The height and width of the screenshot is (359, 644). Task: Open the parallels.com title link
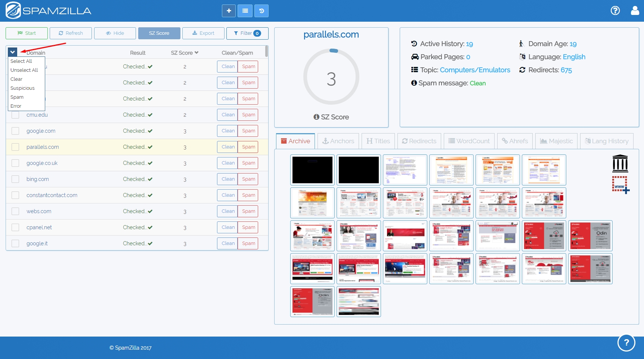click(x=331, y=34)
